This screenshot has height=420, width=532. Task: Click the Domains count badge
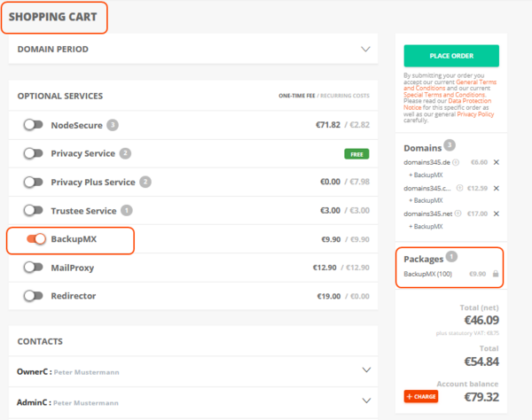coord(450,145)
